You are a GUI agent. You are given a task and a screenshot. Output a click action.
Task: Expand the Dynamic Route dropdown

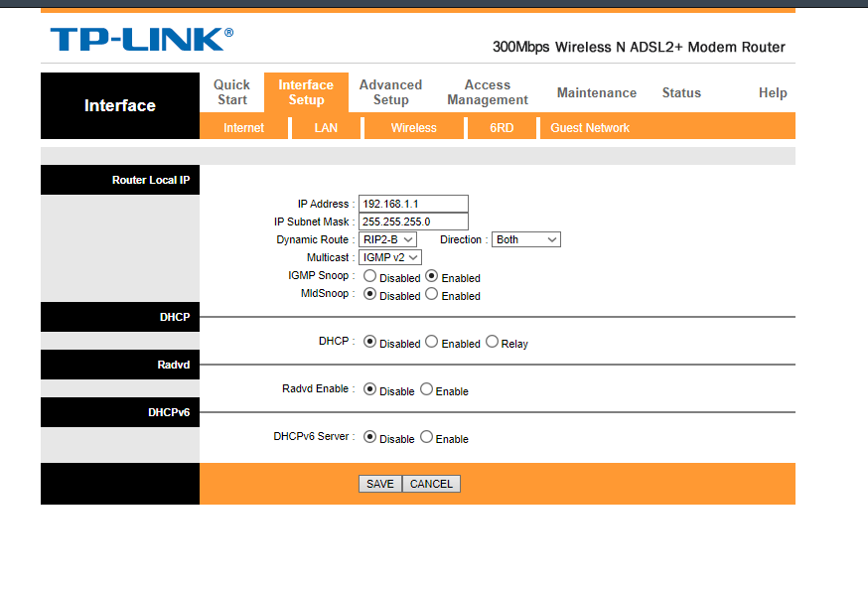coord(387,239)
